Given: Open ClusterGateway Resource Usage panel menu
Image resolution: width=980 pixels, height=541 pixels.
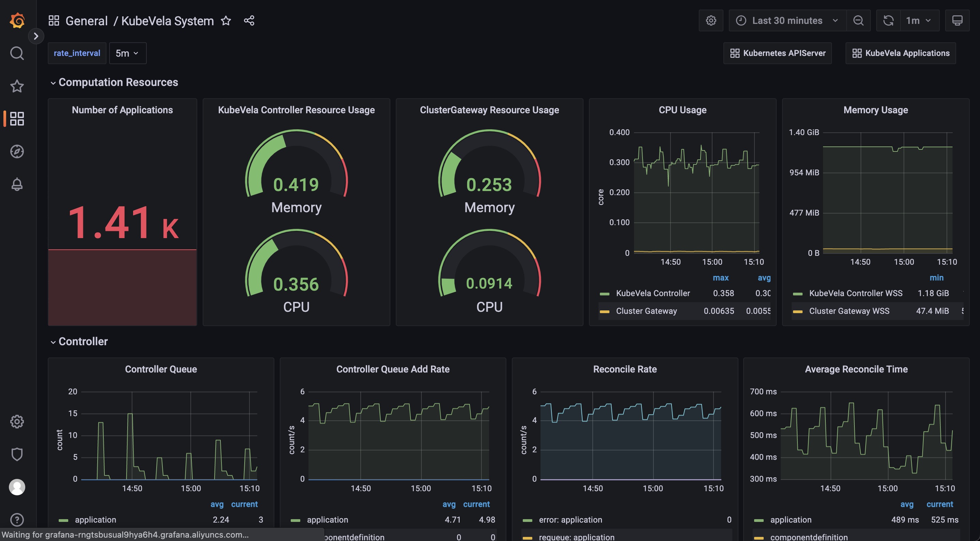Looking at the screenshot, I should (x=489, y=110).
